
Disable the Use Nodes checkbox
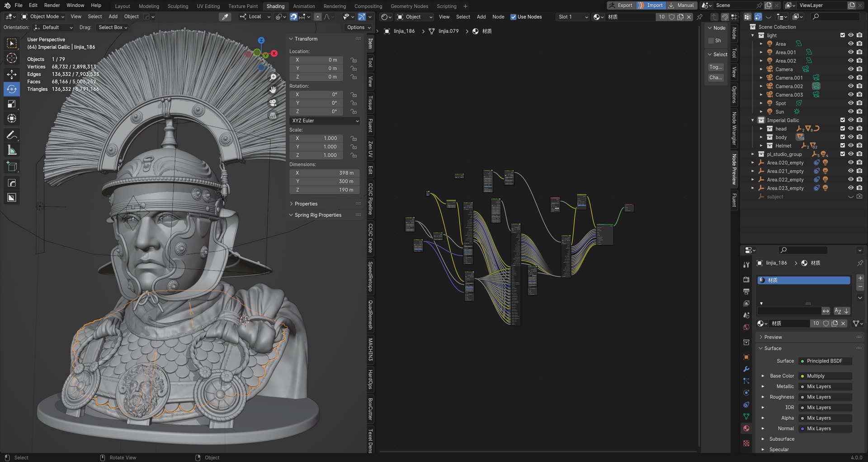[513, 17]
